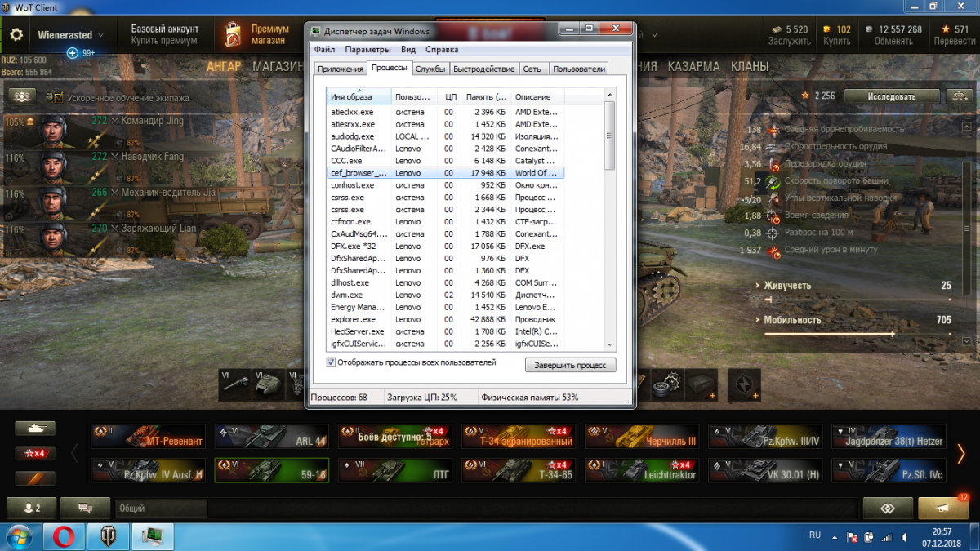Open the notifications icon with badge 12
The height and width of the screenshot is (551, 980).
942,508
